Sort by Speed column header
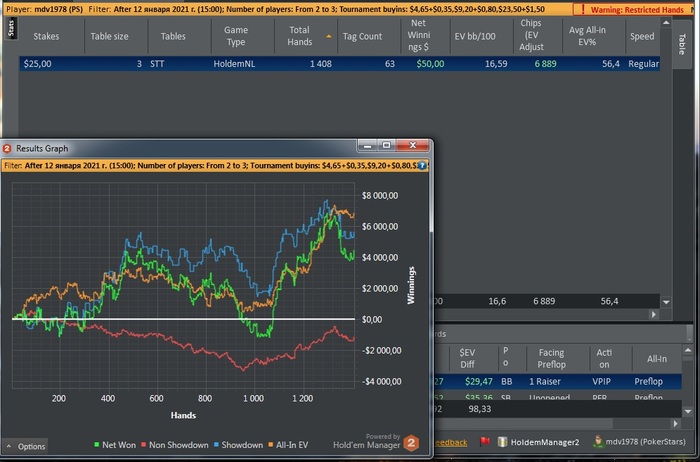Viewport: 700px width, 462px height. pyautogui.click(x=642, y=36)
